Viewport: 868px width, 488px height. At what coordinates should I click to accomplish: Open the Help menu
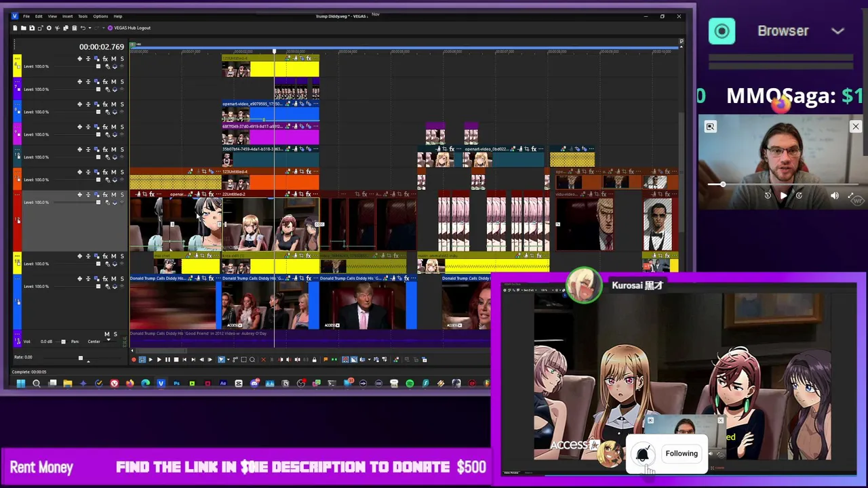point(118,16)
